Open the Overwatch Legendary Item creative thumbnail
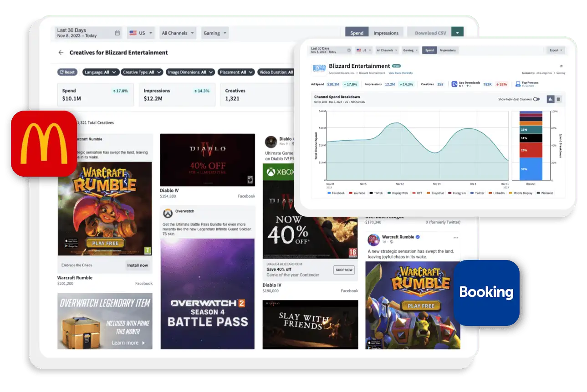 click(x=105, y=321)
